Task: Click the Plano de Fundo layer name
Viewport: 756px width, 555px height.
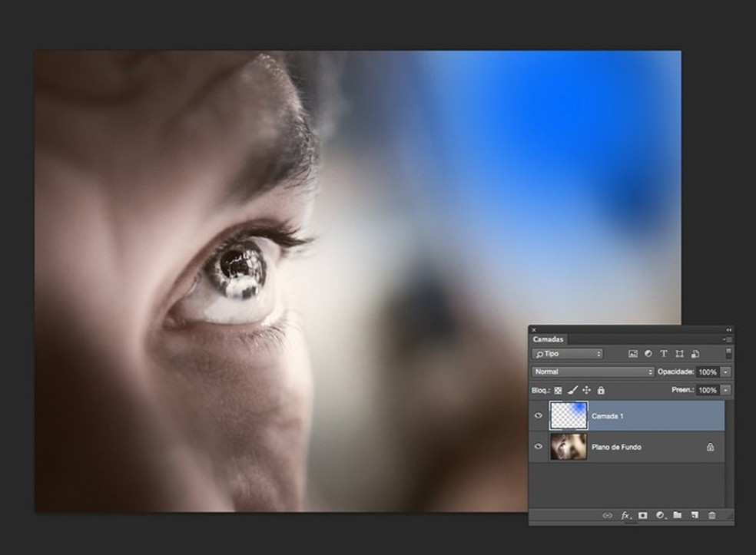Action: coord(616,447)
